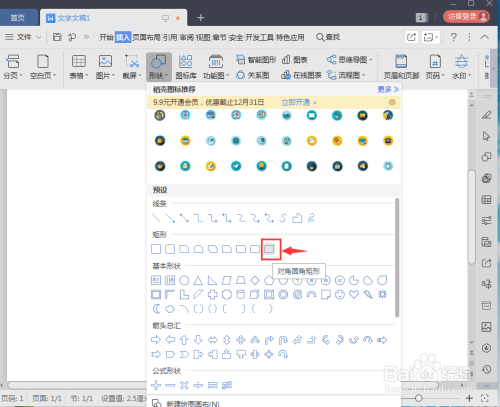Screen dimensions: 500x407
Task: Switch to the 页面布局 tab
Action: coord(146,37)
